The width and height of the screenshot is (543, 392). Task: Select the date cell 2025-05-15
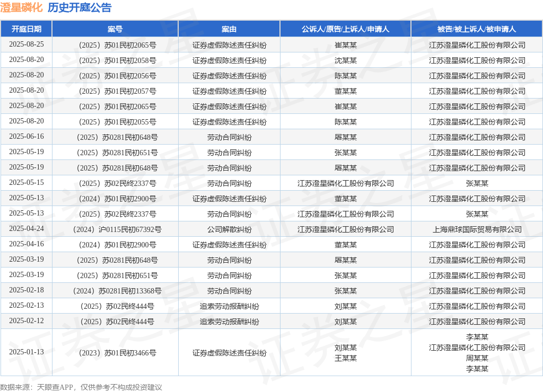(x=27, y=183)
